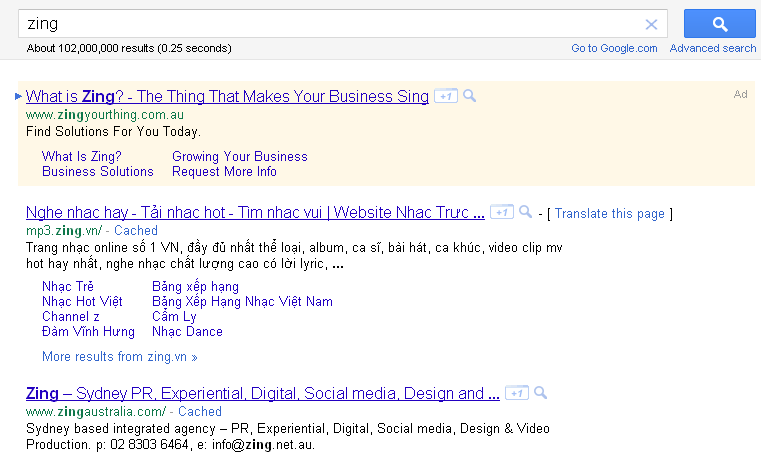The width and height of the screenshot is (761, 454).
Task: Open the Nhạc Hot Việt sitelink
Action: click(82, 302)
